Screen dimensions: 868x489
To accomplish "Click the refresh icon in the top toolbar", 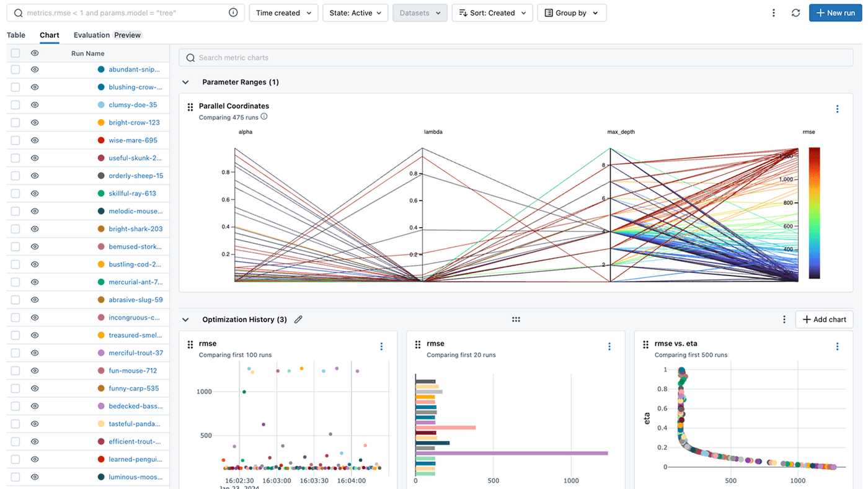I will pos(795,12).
